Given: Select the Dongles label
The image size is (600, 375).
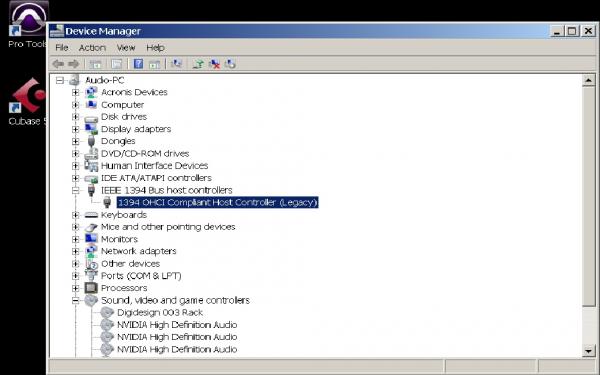Looking at the screenshot, I should click(118, 141).
